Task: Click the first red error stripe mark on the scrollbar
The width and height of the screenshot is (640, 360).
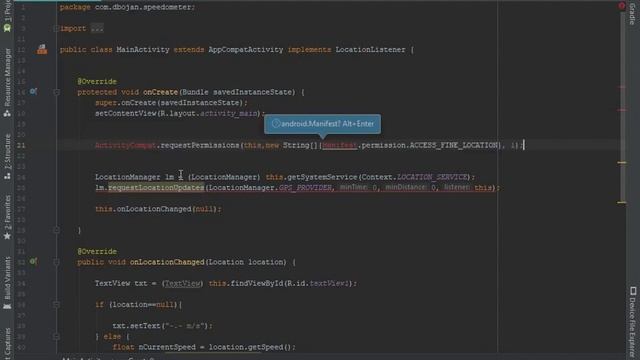Action: tap(622, 87)
